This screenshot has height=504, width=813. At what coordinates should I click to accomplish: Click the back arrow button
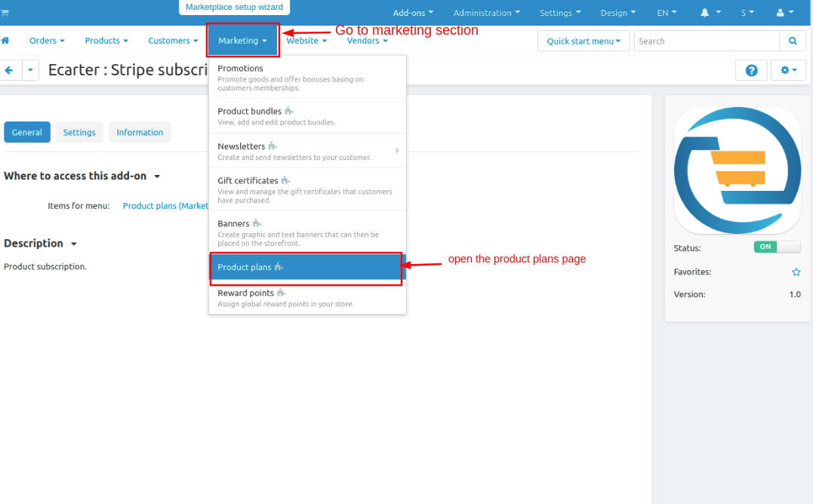(x=9, y=70)
